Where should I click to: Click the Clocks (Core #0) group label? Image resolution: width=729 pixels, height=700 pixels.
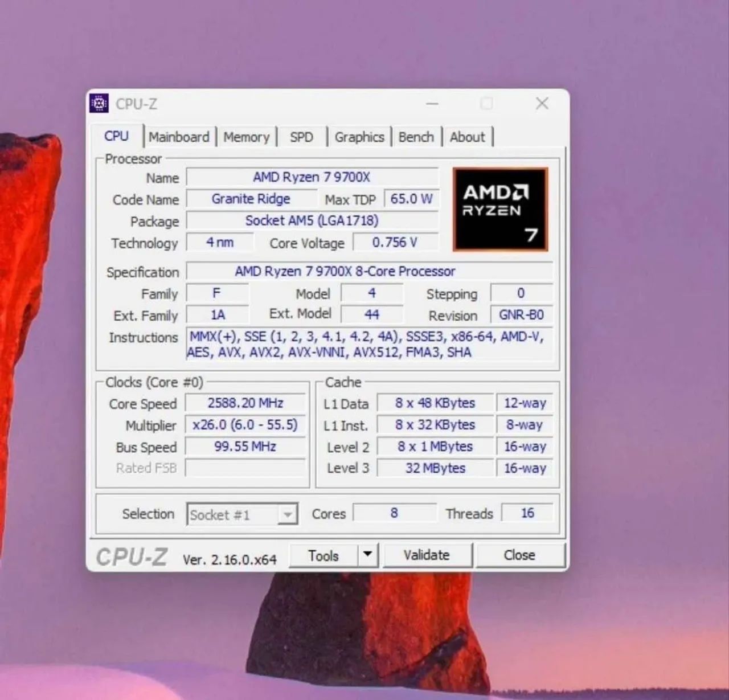154,382
